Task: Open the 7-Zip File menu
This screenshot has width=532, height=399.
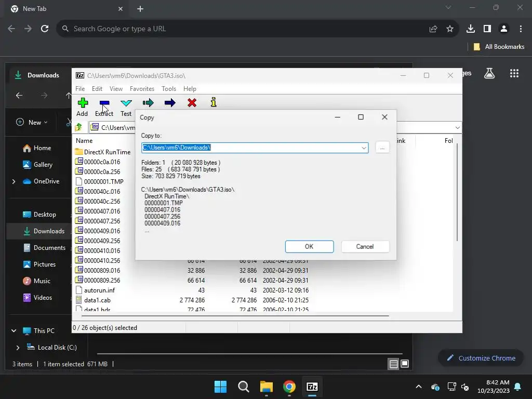Action: pos(80,88)
